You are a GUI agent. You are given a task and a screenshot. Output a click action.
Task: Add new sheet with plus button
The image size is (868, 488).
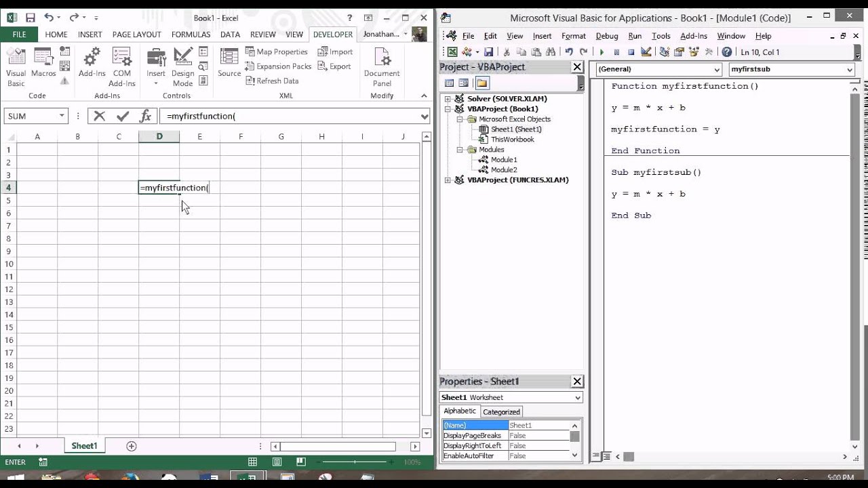point(132,446)
